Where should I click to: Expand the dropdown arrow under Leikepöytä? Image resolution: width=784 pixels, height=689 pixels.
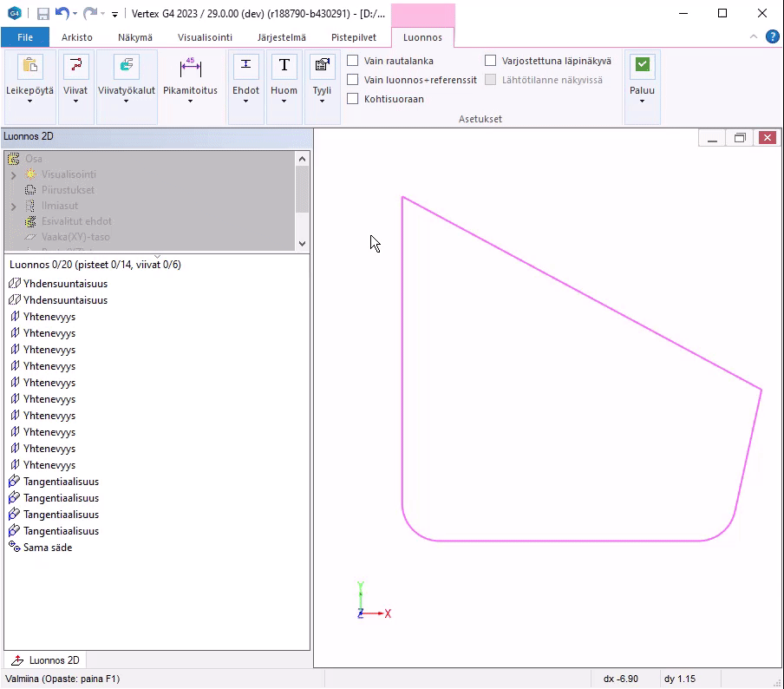coord(30,102)
